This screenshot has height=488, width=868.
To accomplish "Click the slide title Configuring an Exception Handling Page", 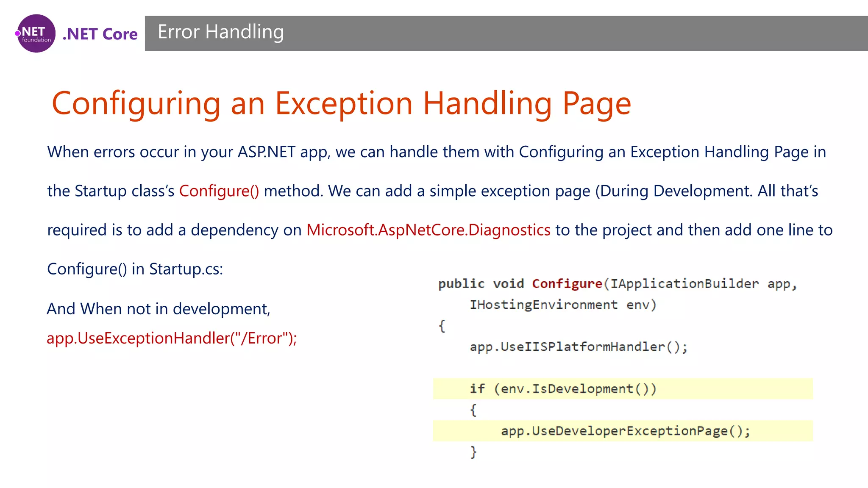I will [341, 103].
